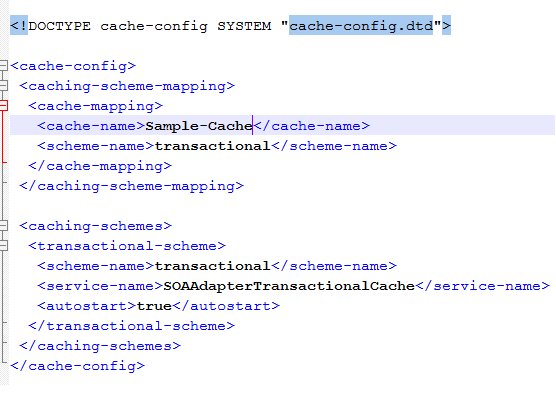This screenshot has height=395, width=556.
Task: Click transactional value inside transactional-scheme
Action: pos(213,266)
